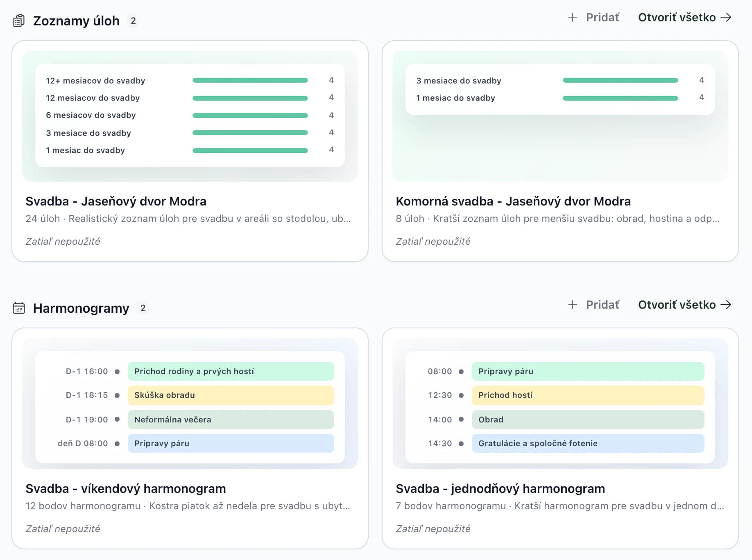Click the timeline dot next to 14:00

pos(461,419)
